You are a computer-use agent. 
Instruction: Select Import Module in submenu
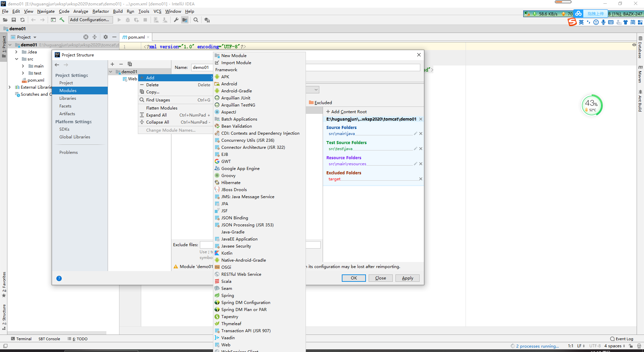click(x=259, y=63)
